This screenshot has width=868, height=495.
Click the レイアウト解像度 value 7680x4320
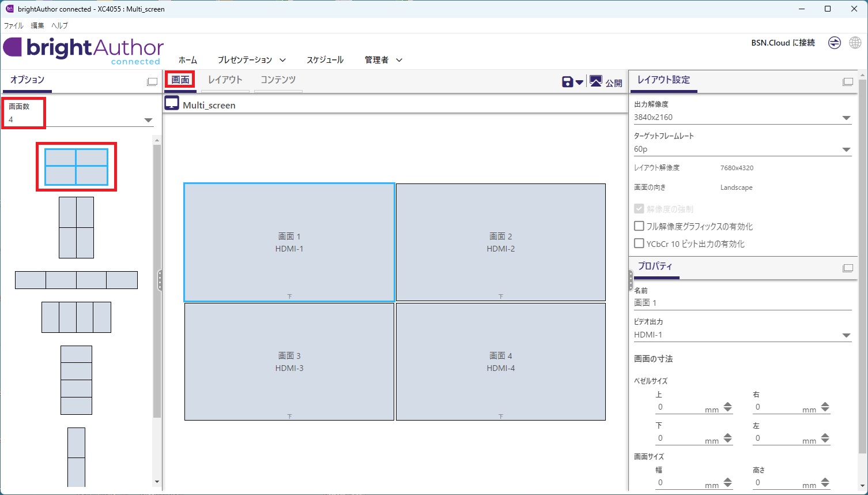click(x=737, y=168)
